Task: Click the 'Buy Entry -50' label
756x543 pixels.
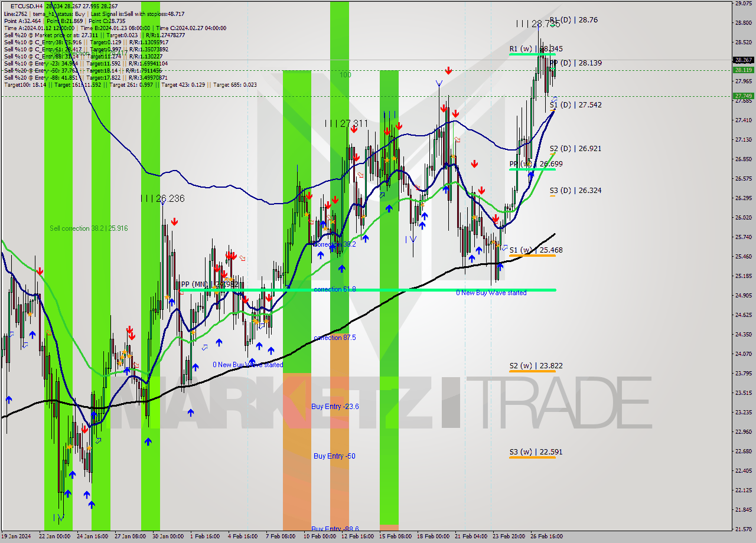Action: tap(334, 456)
